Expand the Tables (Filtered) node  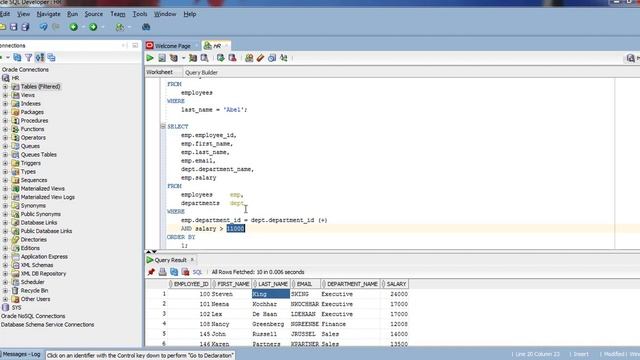[5, 87]
